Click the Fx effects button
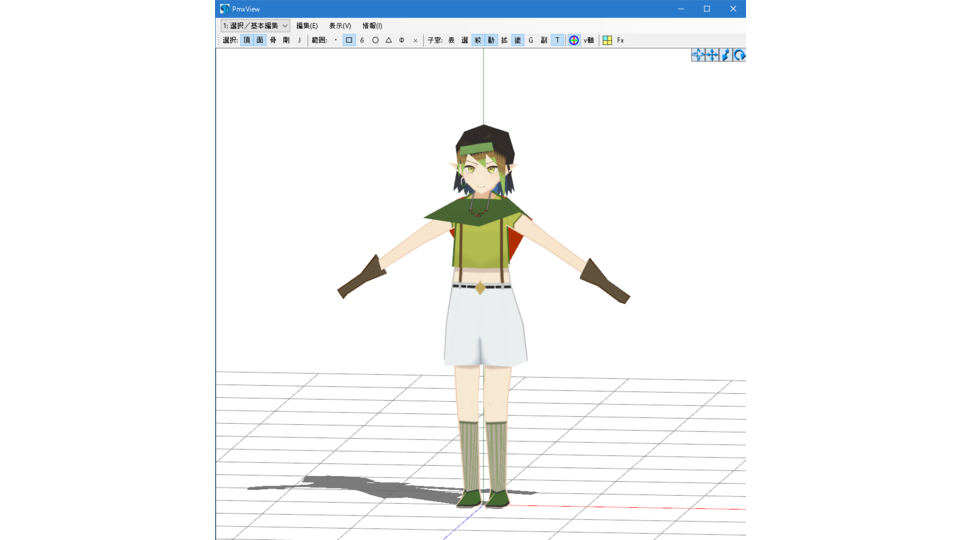 (x=620, y=41)
